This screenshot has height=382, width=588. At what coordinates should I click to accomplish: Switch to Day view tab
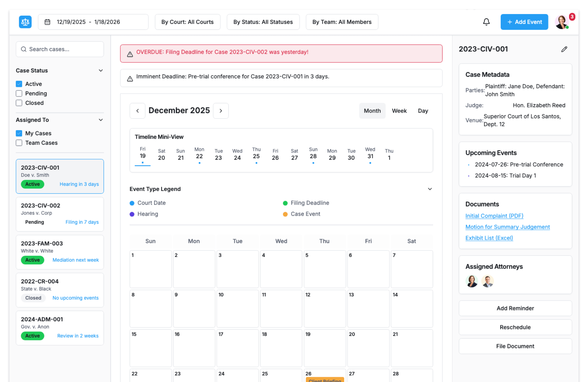coord(423,111)
